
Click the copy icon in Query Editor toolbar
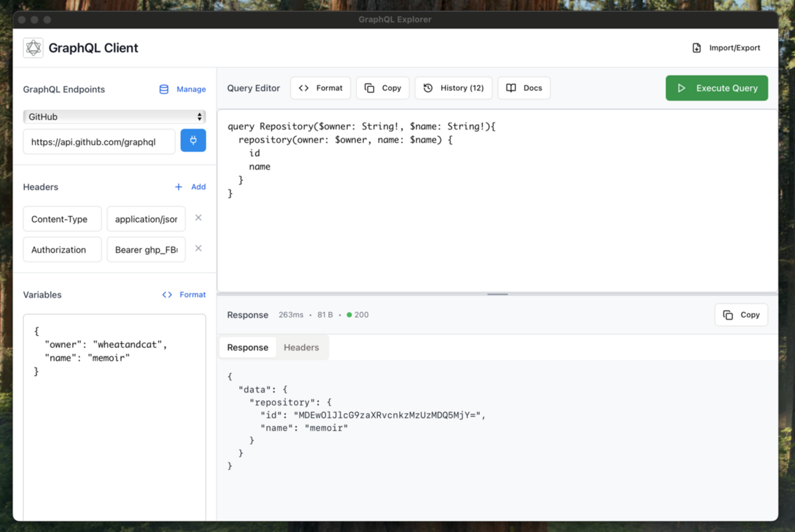(x=369, y=88)
